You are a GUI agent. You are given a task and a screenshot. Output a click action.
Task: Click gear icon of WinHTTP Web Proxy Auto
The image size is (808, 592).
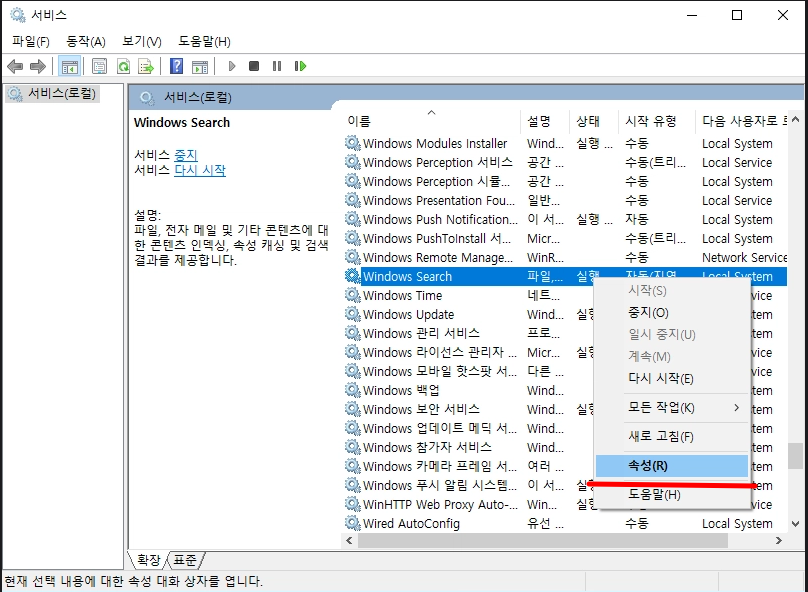pyautogui.click(x=352, y=504)
